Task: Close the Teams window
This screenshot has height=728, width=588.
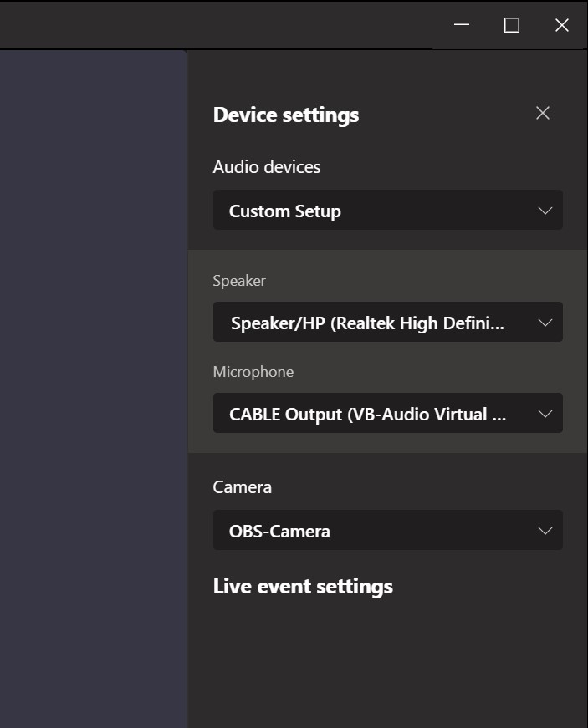Action: pyautogui.click(x=562, y=24)
